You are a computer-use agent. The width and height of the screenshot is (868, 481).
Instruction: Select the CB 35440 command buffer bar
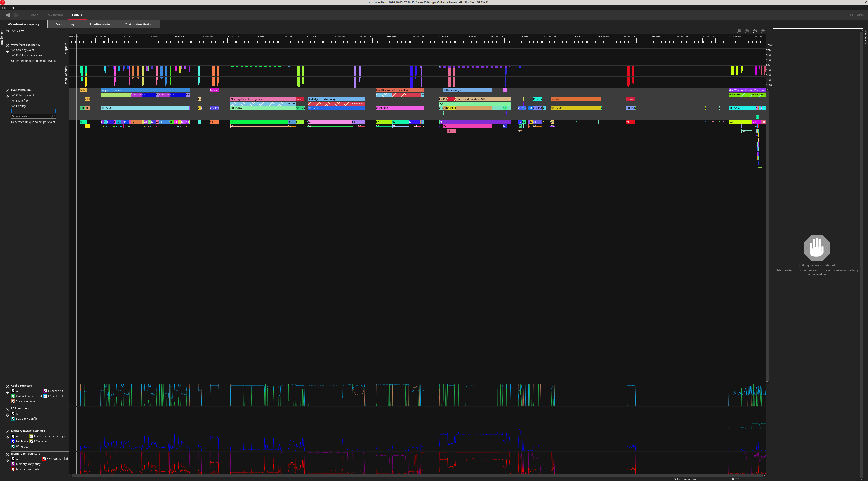coord(576,108)
